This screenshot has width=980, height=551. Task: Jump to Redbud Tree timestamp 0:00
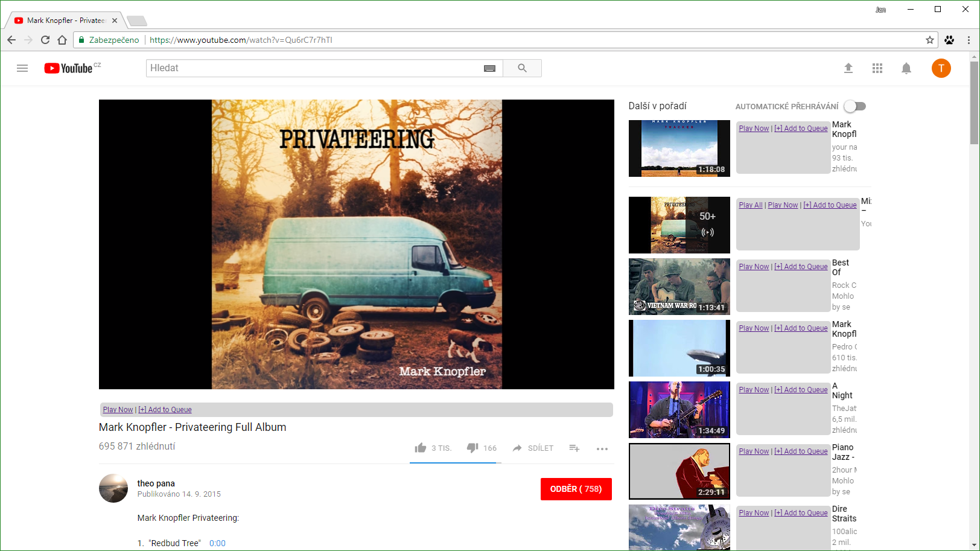217,543
